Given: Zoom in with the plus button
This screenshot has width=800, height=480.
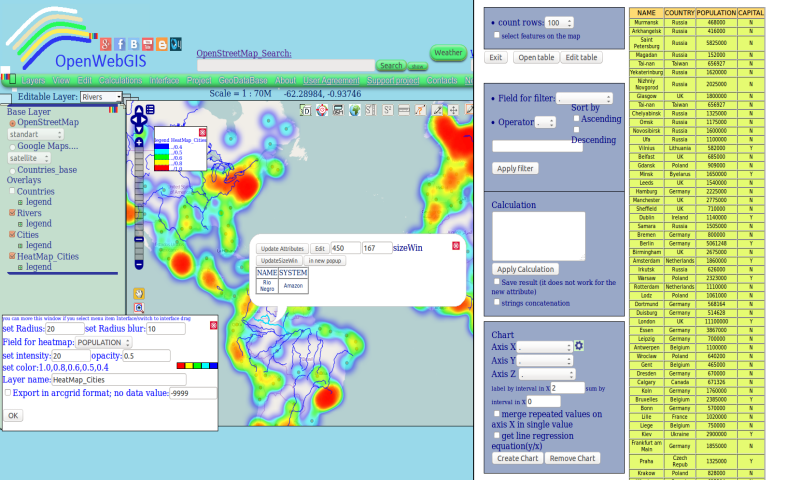Looking at the screenshot, I should (x=139, y=143).
